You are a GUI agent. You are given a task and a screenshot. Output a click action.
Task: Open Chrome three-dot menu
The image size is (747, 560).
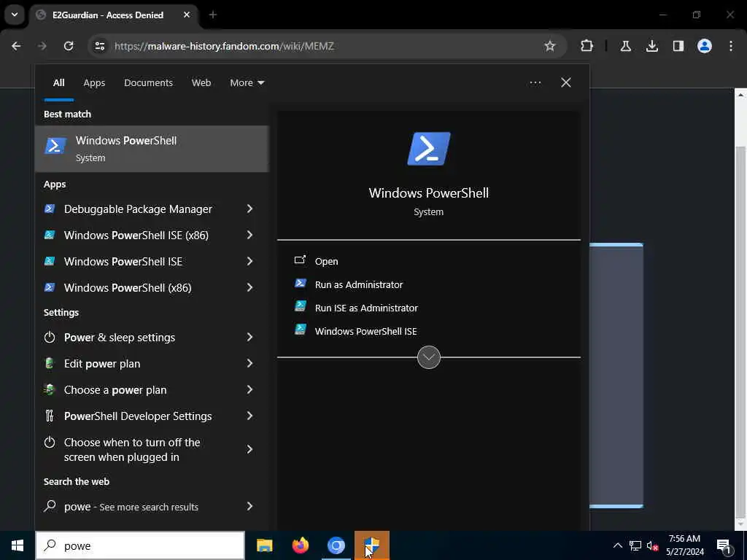(x=731, y=46)
